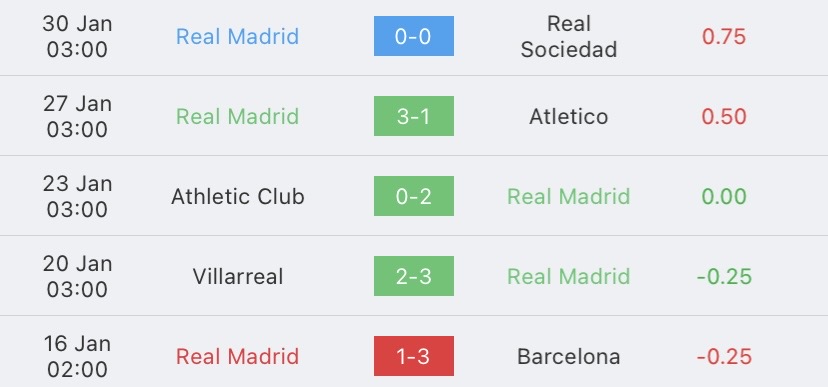Viewport: 828px width, 387px height.
Task: Open the 3-1 score against Atletico
Action: (x=413, y=116)
